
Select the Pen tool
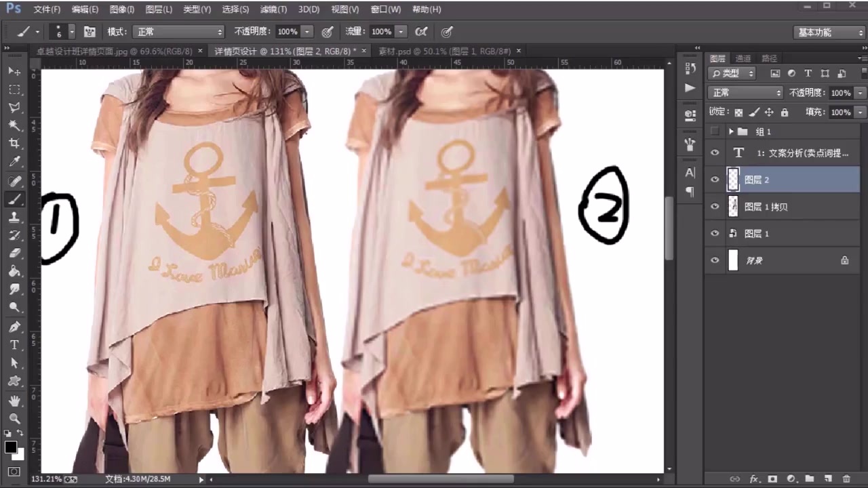pos(14,327)
